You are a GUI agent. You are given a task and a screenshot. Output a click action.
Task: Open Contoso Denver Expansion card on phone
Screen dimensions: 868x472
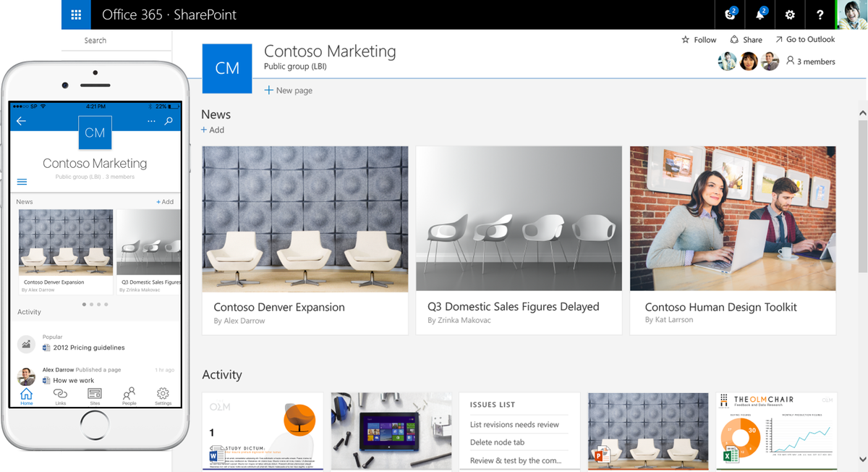coord(65,252)
